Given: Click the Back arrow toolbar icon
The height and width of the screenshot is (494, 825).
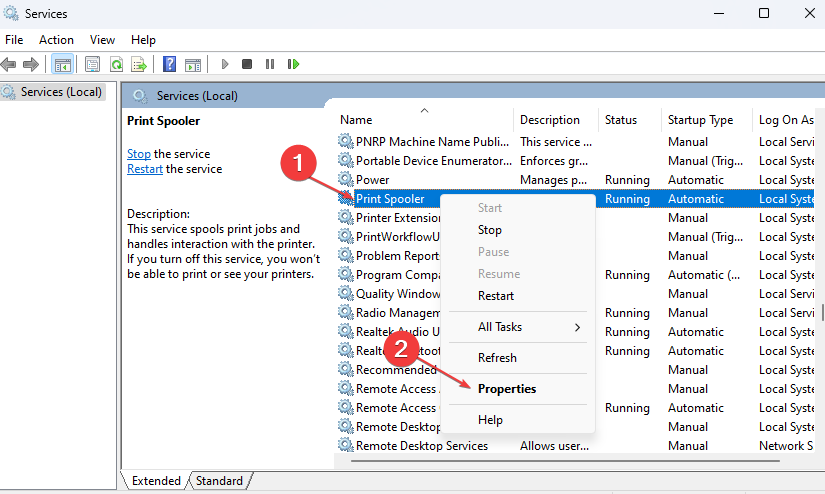Looking at the screenshot, I should click(x=8, y=64).
